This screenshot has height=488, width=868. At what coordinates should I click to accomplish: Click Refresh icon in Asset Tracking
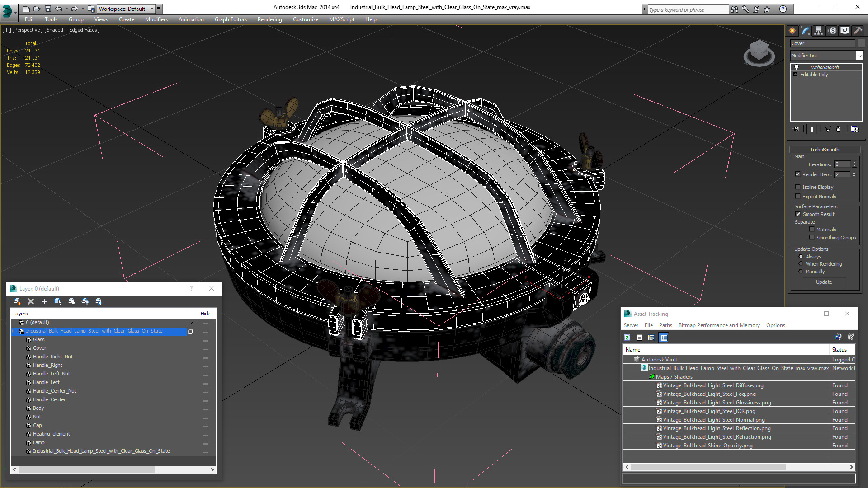click(x=627, y=338)
